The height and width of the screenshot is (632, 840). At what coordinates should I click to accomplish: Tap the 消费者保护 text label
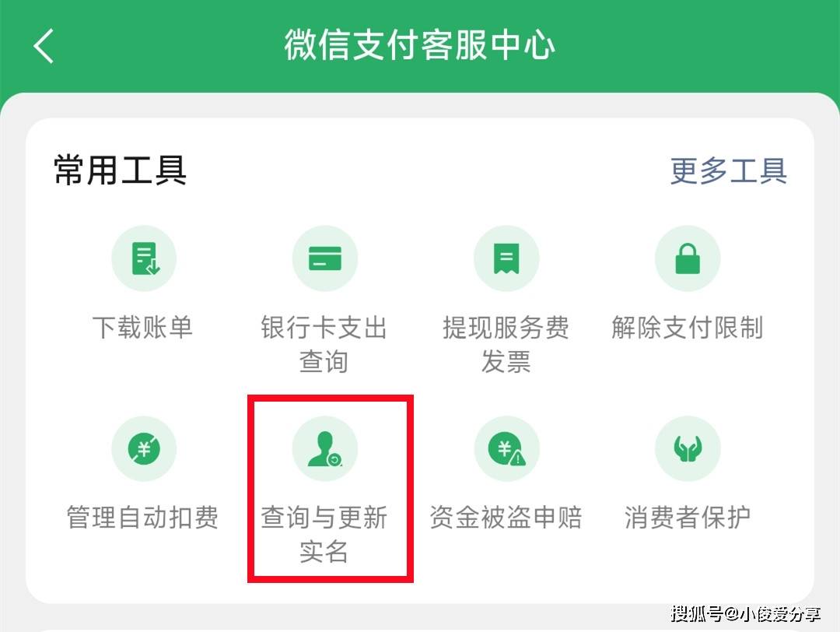coord(688,518)
